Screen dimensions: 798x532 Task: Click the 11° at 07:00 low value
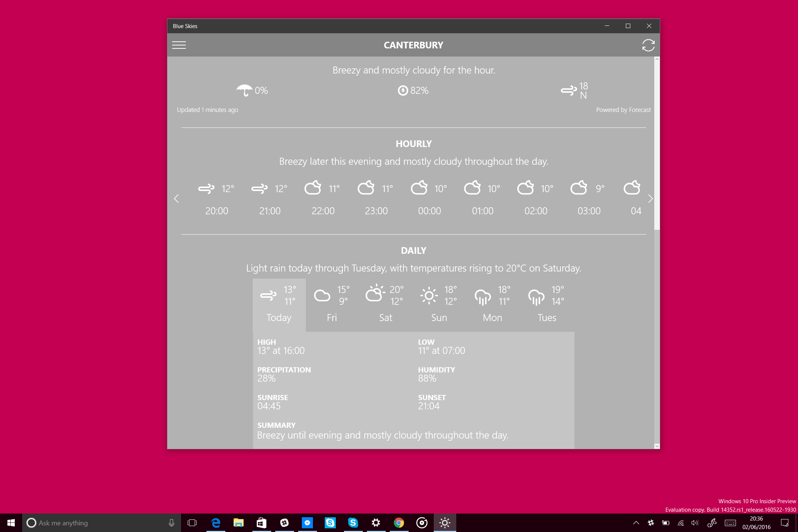coord(441,351)
